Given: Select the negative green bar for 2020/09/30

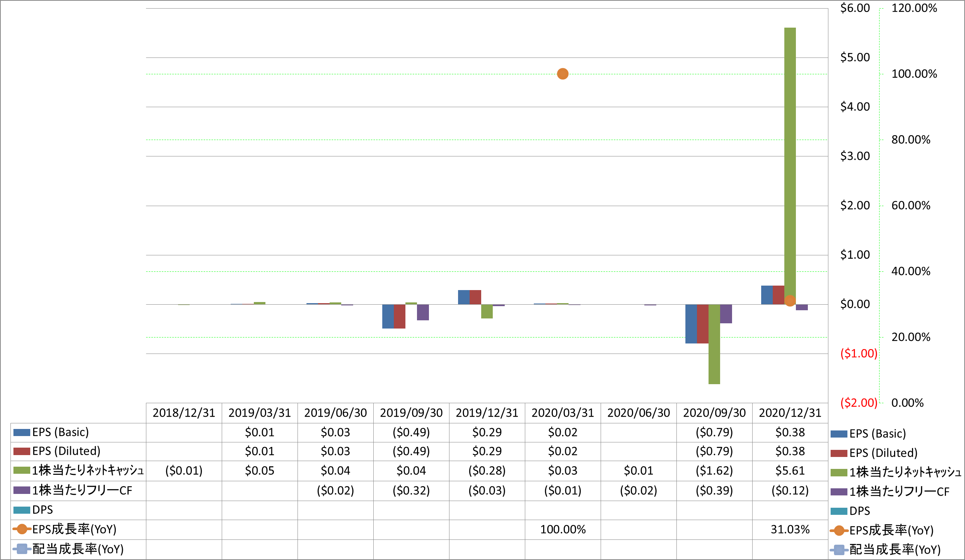Looking at the screenshot, I should 714,344.
